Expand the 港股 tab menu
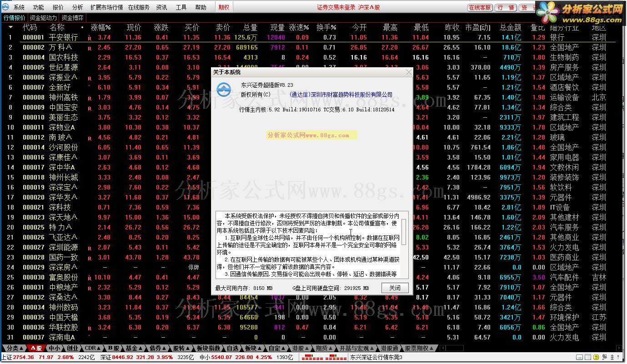 point(308,349)
